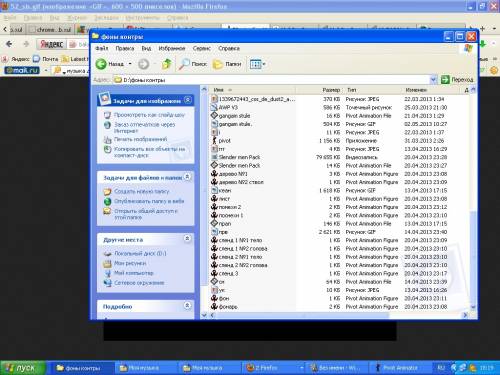Open Firefox list-all-tabs dropdown
This screenshot has width=500, height=375.
[x=494, y=29]
